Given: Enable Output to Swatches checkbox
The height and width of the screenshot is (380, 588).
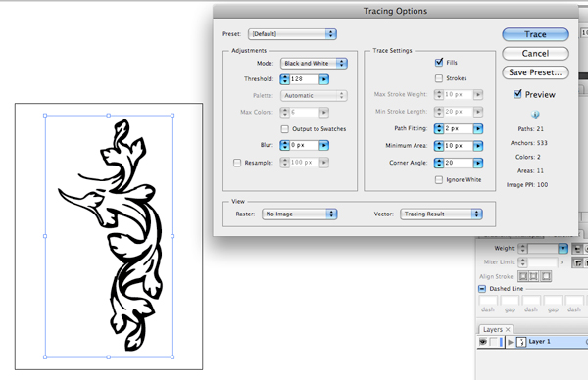Looking at the screenshot, I should (284, 129).
